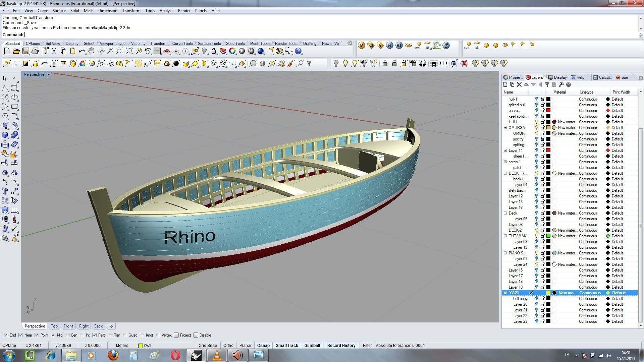The width and height of the screenshot is (644, 362).
Task: Click the blue Render sphere icon
Action: pos(261,51)
